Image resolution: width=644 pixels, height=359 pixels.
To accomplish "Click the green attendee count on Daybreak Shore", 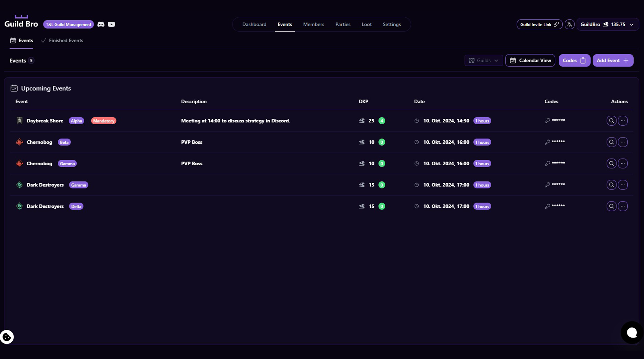I will click(x=382, y=121).
